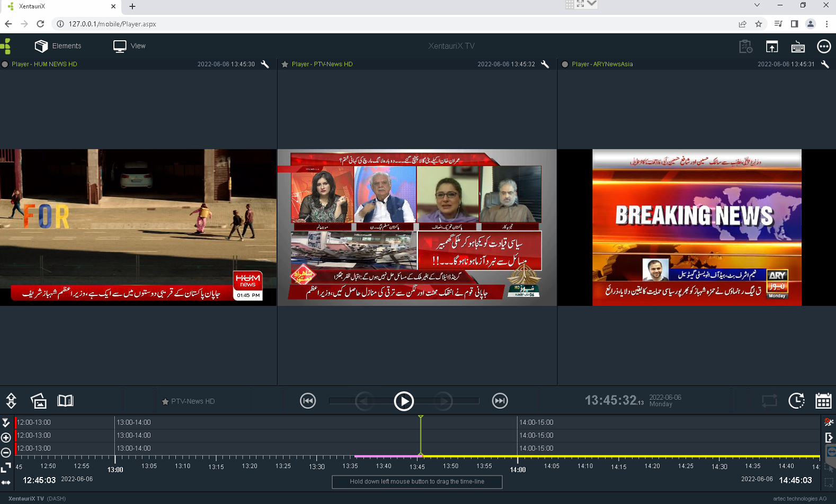Open the more options ellipsis menu
836x504 pixels.
coord(824,47)
